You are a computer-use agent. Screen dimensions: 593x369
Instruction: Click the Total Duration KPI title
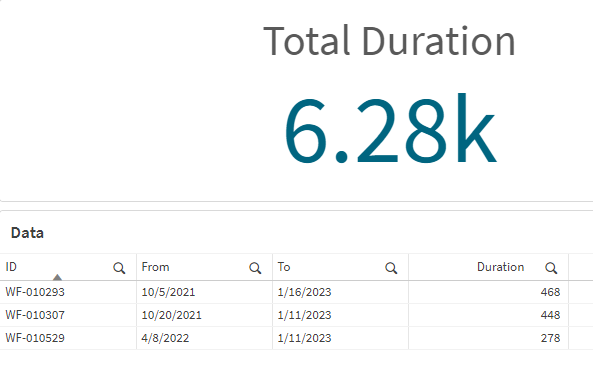click(x=389, y=41)
